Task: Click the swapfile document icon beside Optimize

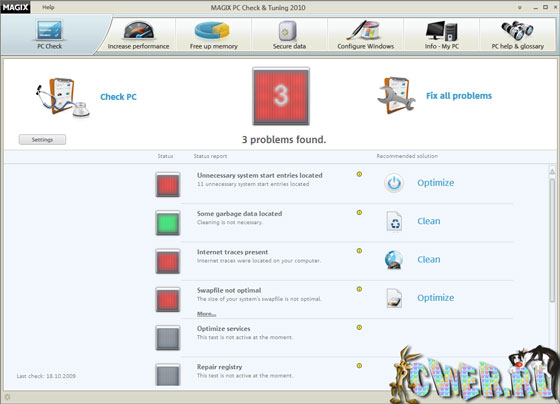Action: (x=394, y=298)
